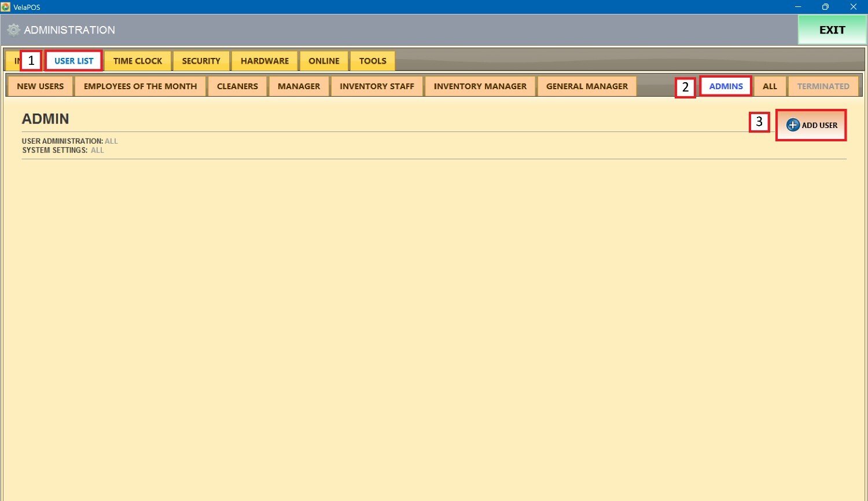Click the VelaPOS app icon in title bar
Image resolution: width=868 pixels, height=501 pixels.
(x=6, y=7)
